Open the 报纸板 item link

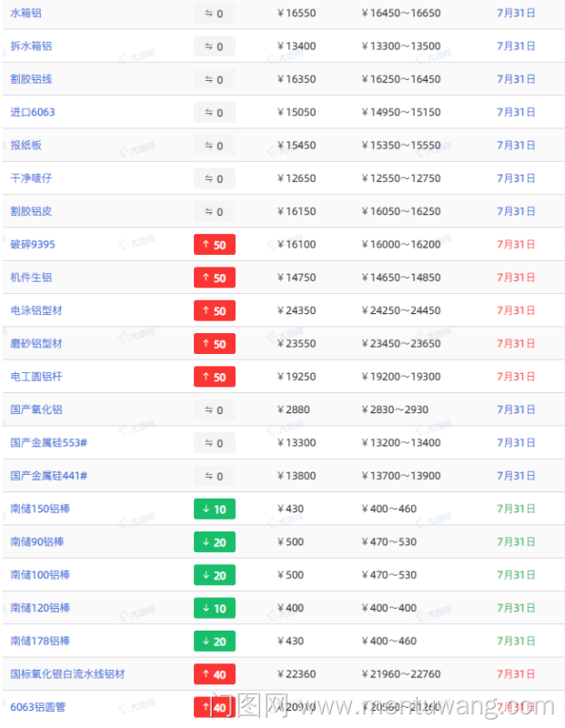pyautogui.click(x=25, y=146)
